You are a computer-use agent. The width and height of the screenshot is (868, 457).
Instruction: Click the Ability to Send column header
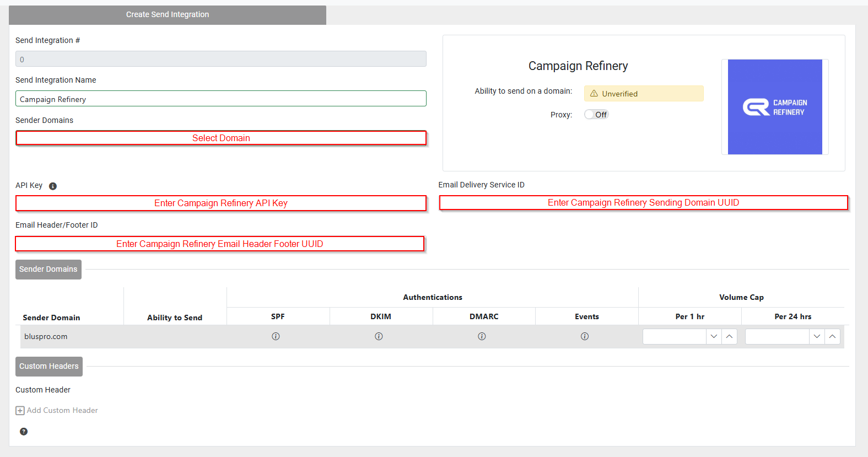click(x=175, y=318)
